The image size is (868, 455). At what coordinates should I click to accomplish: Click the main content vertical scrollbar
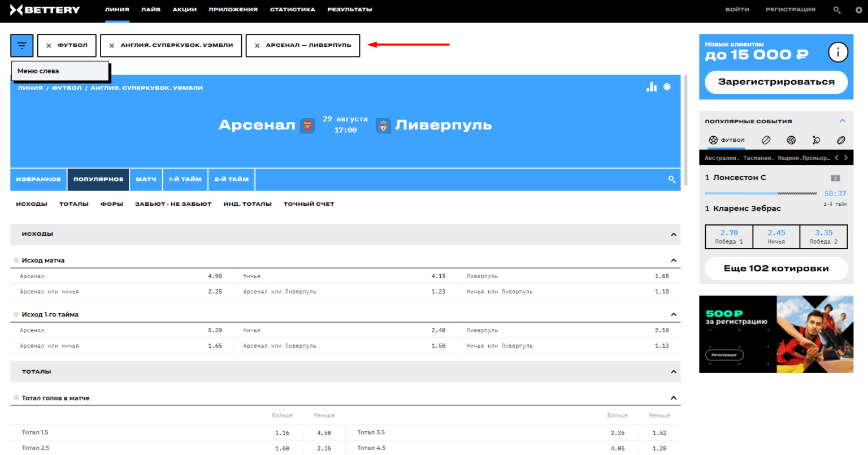pos(686,130)
